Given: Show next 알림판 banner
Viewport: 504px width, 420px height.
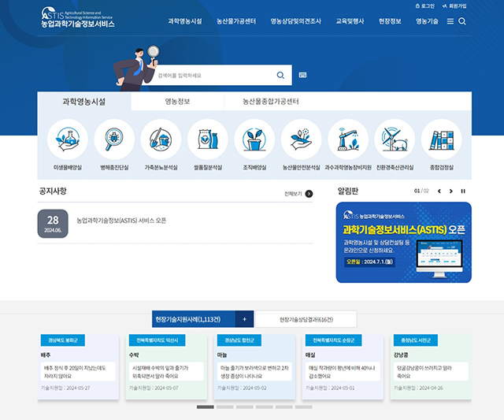Looking at the screenshot, I should pyautogui.click(x=451, y=191).
